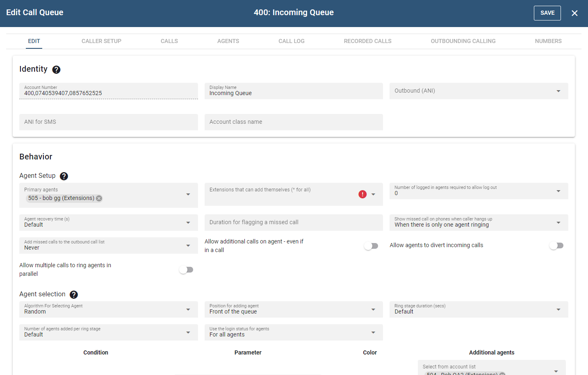
Task: Switch to the Caller Setup tab
Action: (x=101, y=41)
